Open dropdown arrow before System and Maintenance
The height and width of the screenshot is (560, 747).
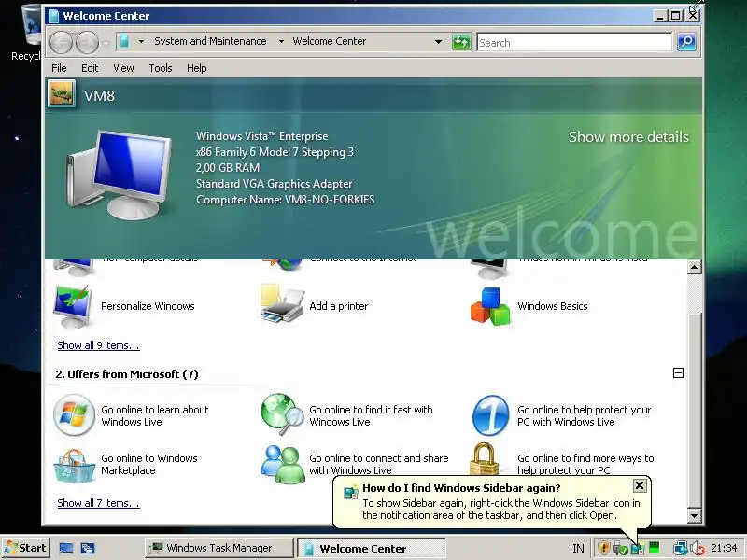[x=141, y=41]
